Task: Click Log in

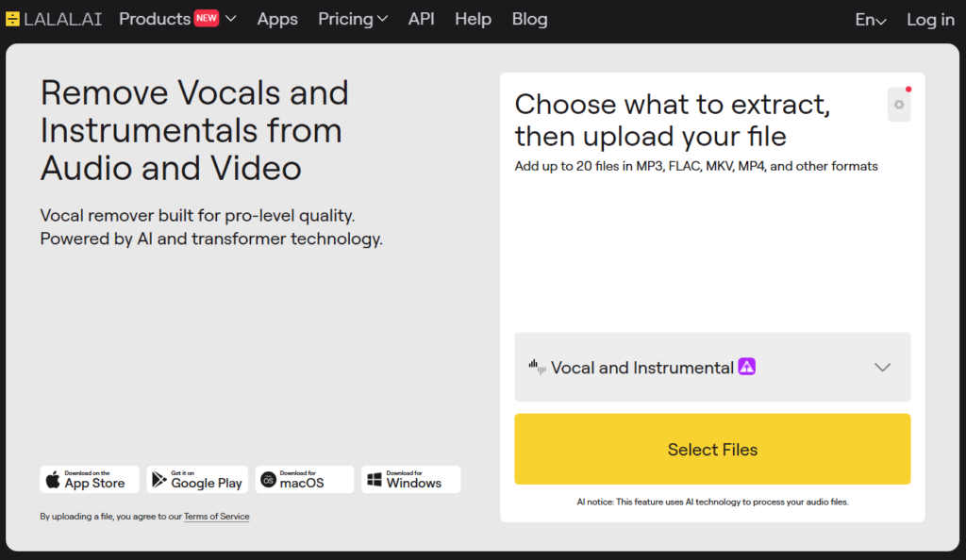Action: (930, 20)
